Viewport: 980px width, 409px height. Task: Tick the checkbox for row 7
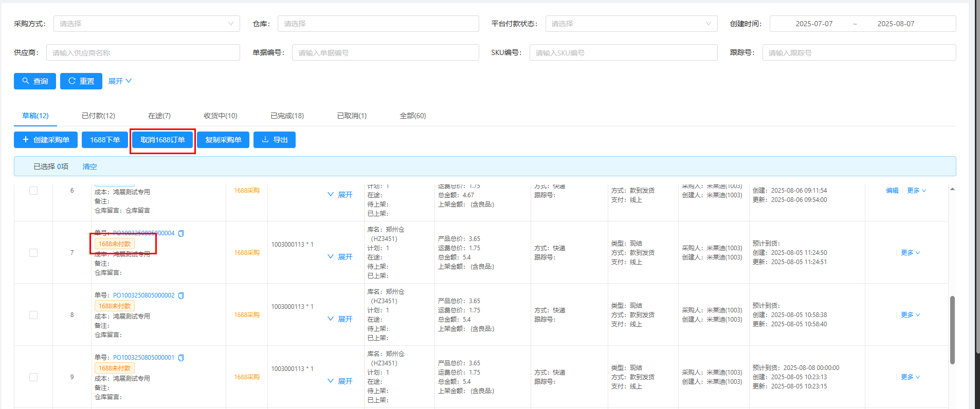point(33,253)
